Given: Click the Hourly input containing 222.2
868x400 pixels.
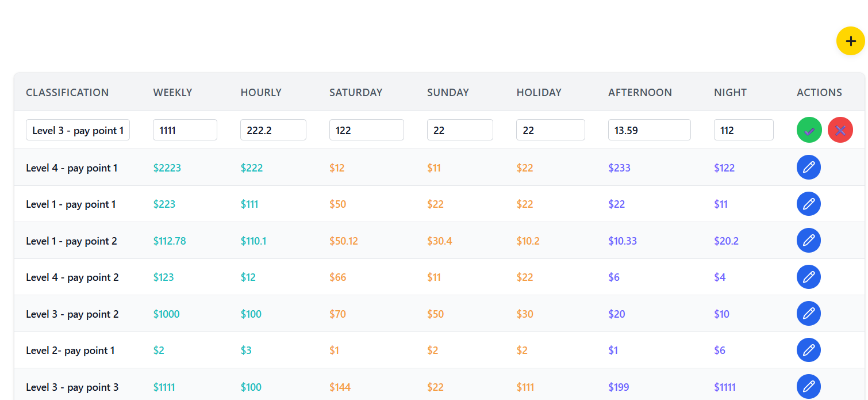Looking at the screenshot, I should pos(273,129).
